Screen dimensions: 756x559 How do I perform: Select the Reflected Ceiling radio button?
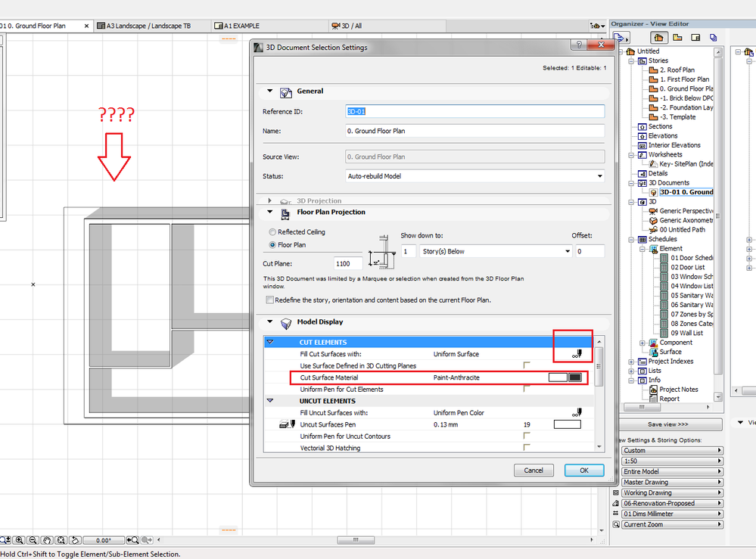[x=272, y=231]
